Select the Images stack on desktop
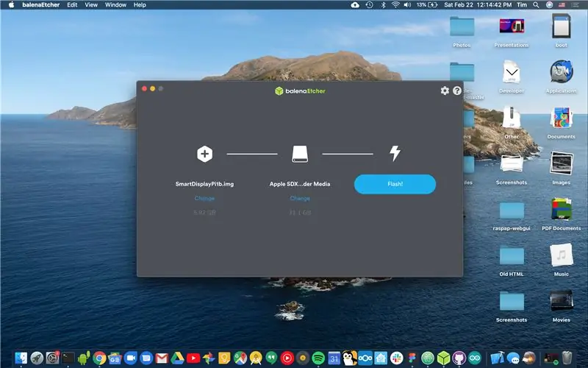 (561, 169)
